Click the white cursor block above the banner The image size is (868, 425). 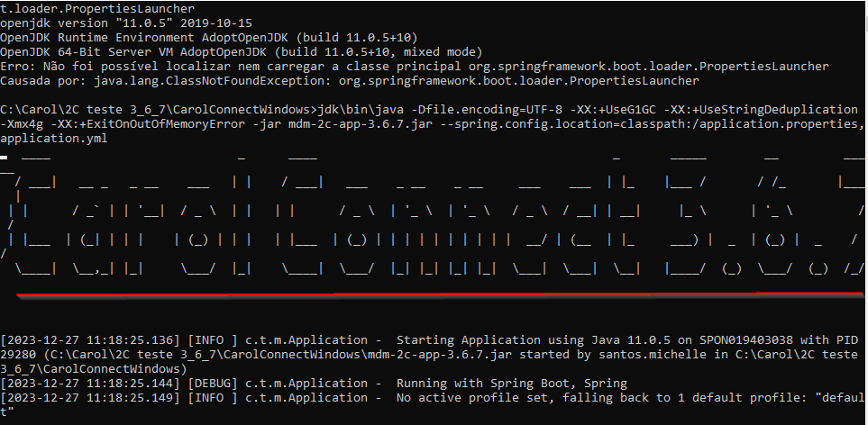pyautogui.click(x=5, y=156)
